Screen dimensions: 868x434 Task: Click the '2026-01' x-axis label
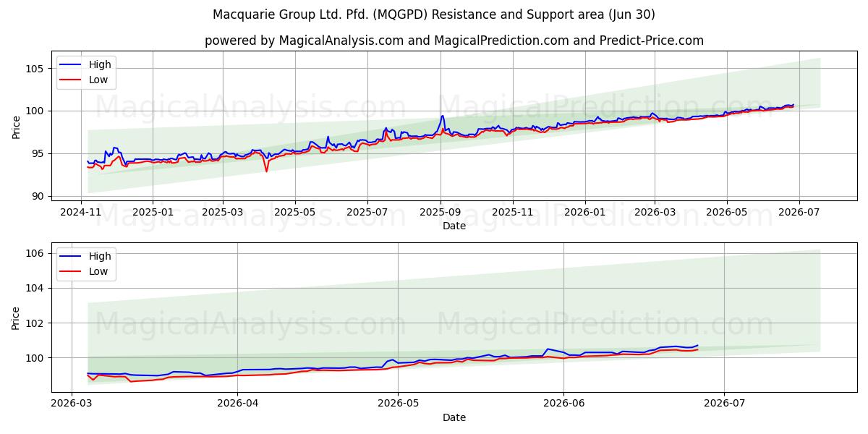point(584,213)
